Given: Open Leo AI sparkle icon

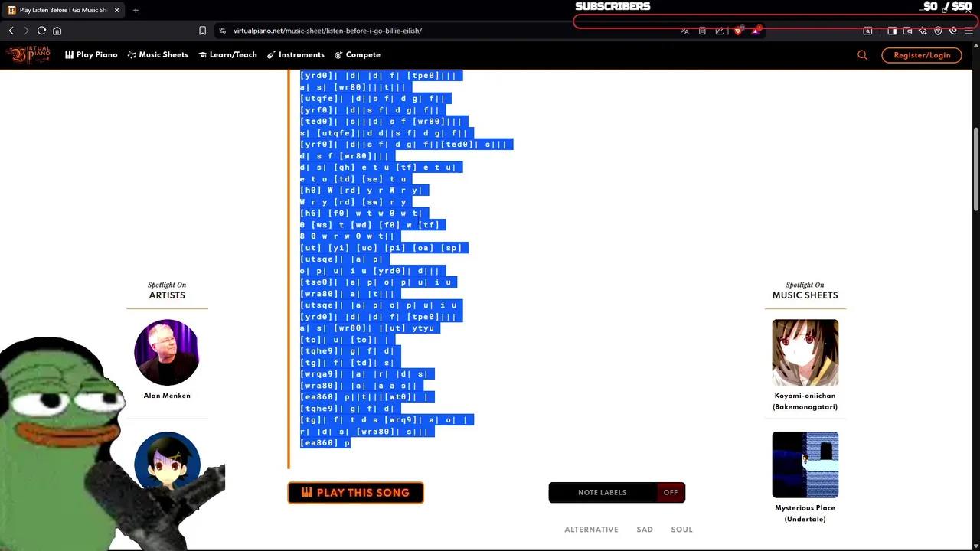Looking at the screenshot, I should point(923,31).
